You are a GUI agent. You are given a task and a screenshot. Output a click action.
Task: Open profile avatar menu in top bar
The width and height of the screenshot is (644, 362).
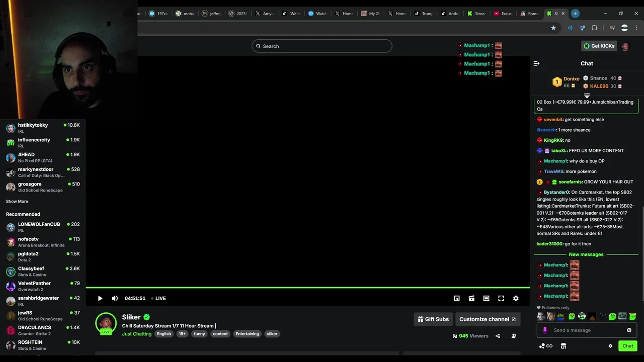[x=625, y=46]
